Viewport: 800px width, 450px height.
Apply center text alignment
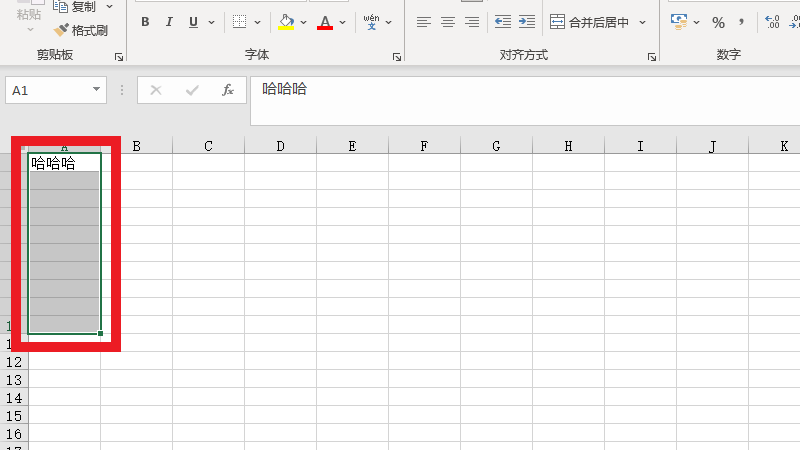[447, 22]
